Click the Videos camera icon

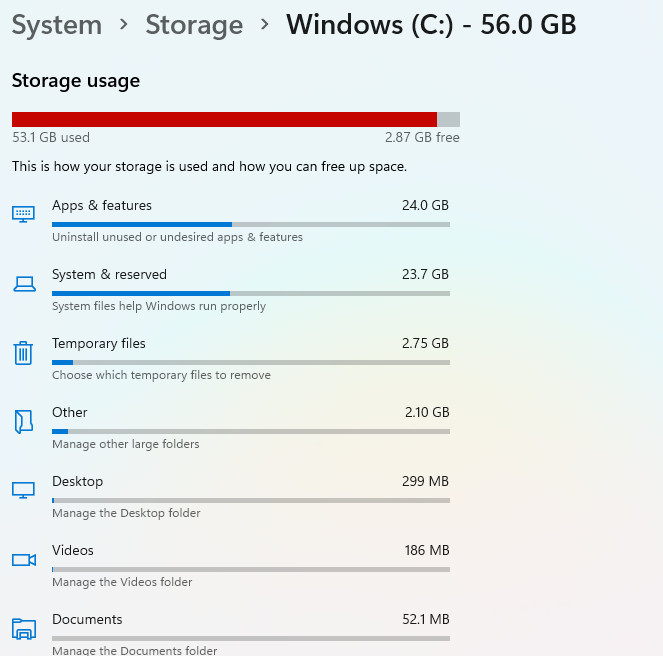23,559
